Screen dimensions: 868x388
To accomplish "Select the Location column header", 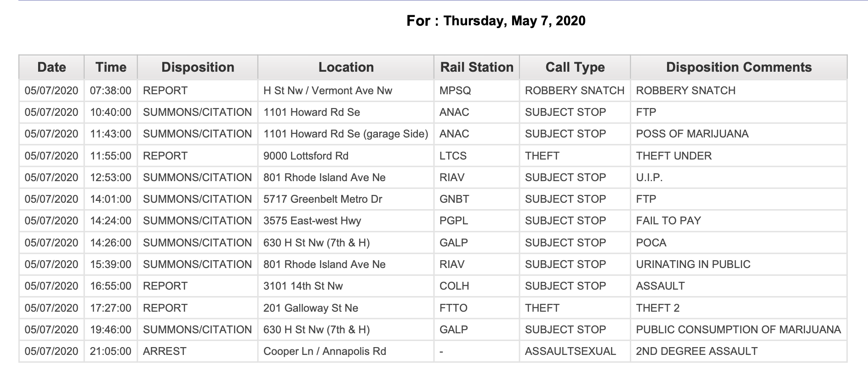I will pyautogui.click(x=346, y=67).
